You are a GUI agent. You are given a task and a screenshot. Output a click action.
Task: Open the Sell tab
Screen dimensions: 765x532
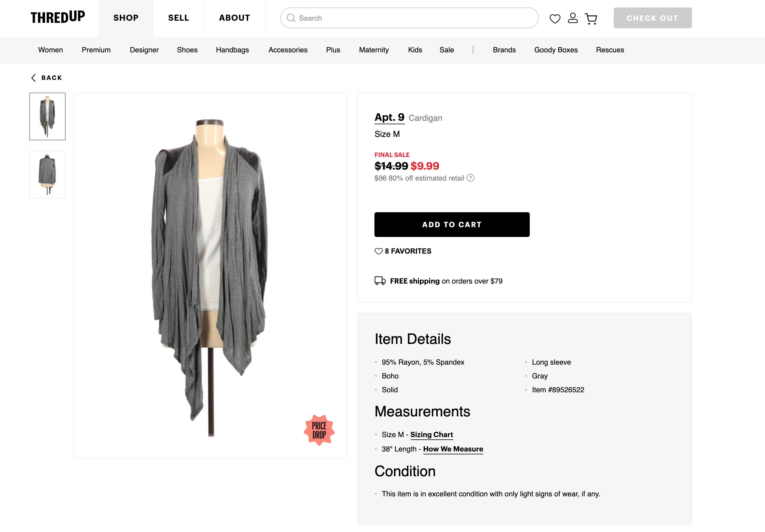(x=179, y=18)
